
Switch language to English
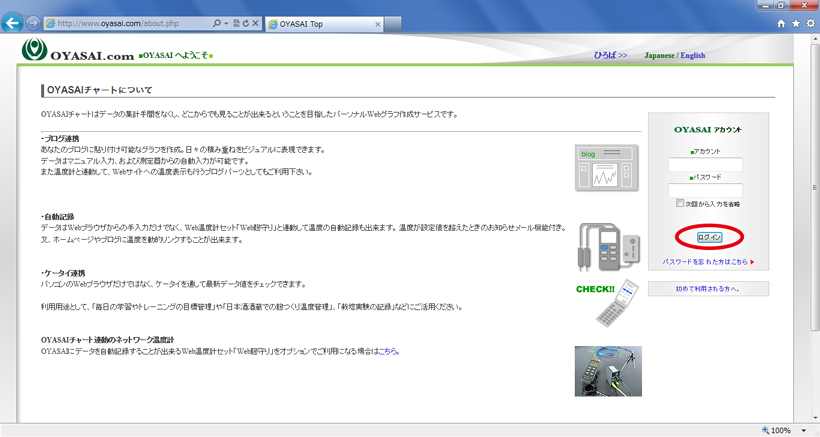point(692,55)
